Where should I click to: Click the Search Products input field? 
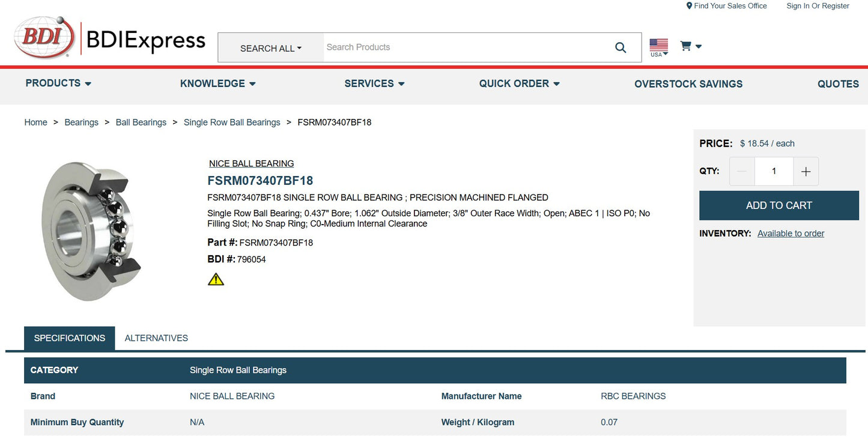tap(463, 47)
